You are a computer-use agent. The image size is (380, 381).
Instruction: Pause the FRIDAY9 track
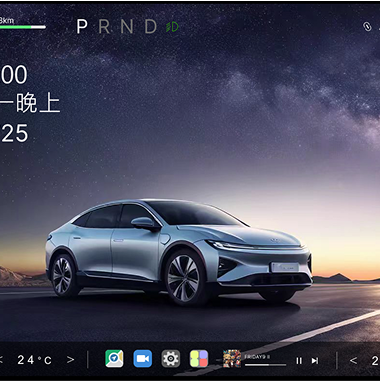[x=299, y=361]
